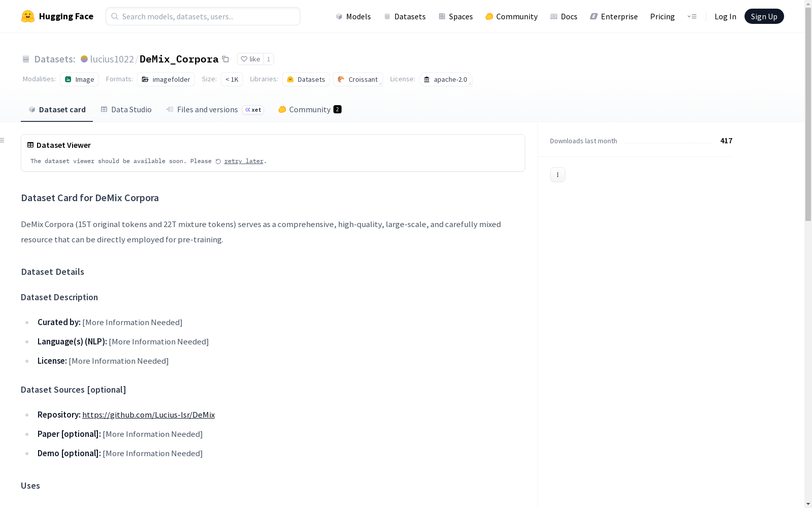Open the table of contents sidebar icon
Image resolution: width=812 pixels, height=508 pixels.
(3, 140)
